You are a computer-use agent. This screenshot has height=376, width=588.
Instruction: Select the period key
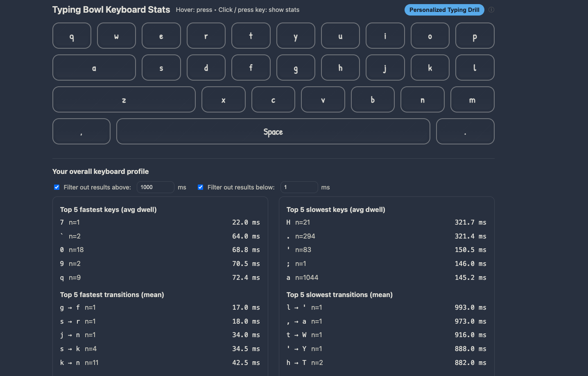coord(465,131)
